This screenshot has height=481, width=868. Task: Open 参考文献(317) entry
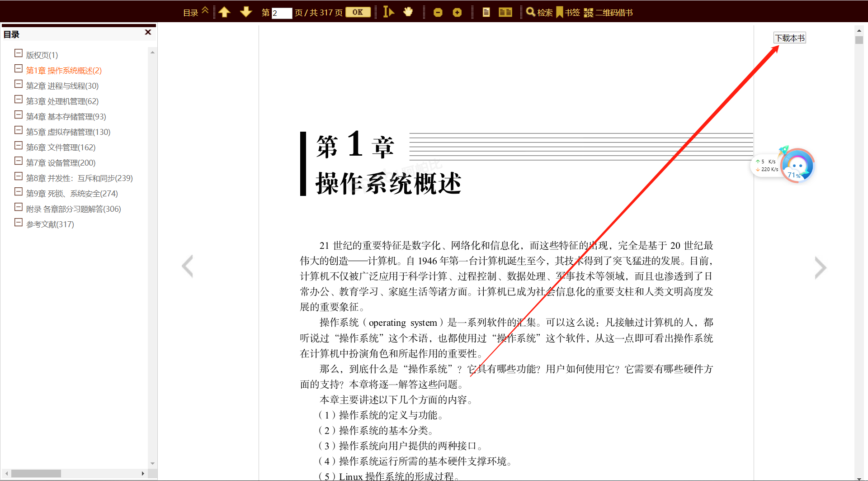50,224
